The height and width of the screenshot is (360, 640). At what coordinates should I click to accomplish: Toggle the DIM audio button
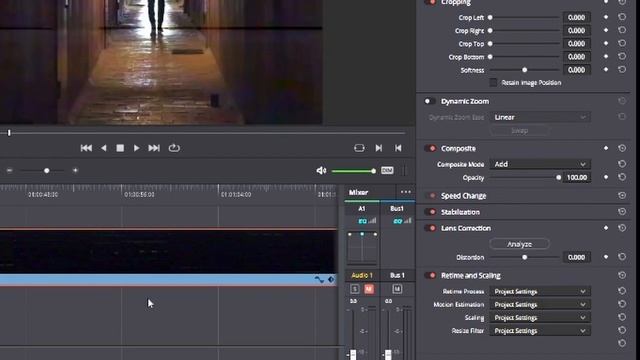[387, 170]
